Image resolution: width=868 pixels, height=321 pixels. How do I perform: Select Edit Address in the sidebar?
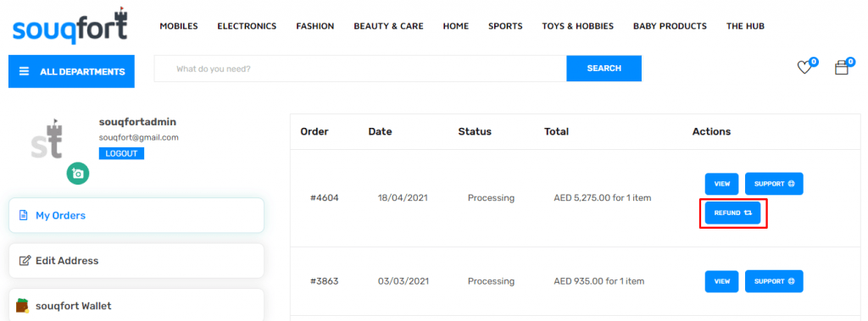point(136,261)
